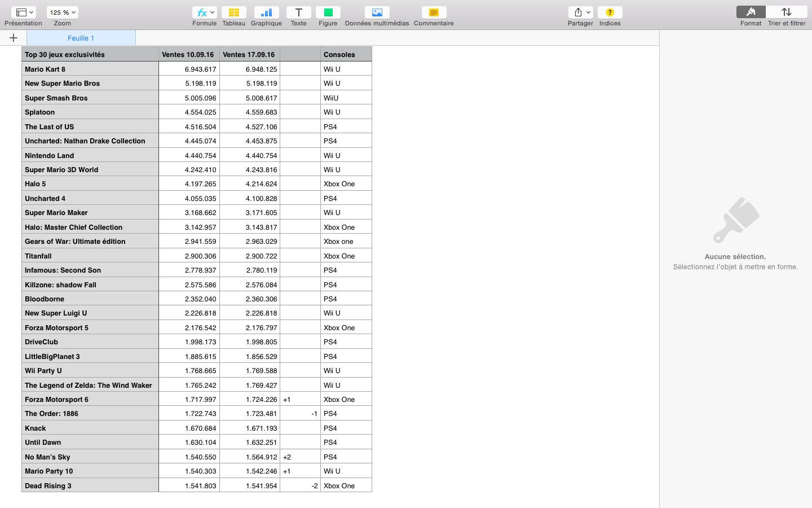Image resolution: width=812 pixels, height=508 pixels.
Task: Open the Zoom 125 % dropdown
Action: click(63, 12)
